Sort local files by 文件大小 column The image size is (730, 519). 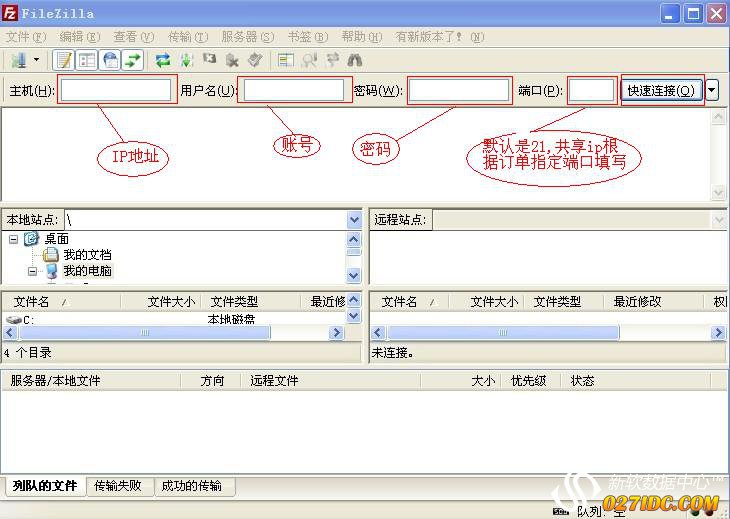tap(161, 302)
